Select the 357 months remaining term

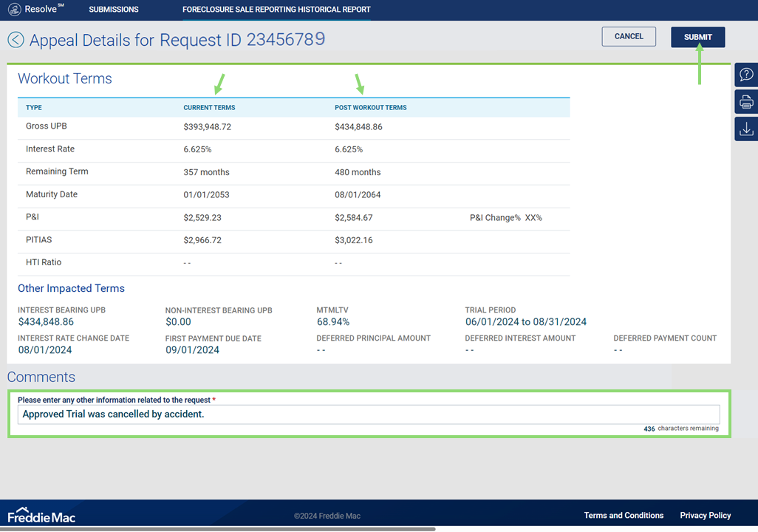pos(206,172)
